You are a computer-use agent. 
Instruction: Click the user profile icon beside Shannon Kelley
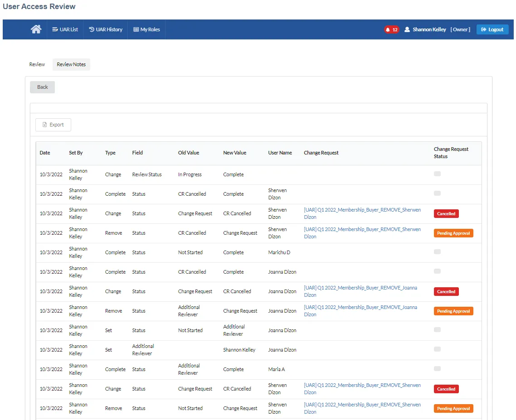coord(407,29)
